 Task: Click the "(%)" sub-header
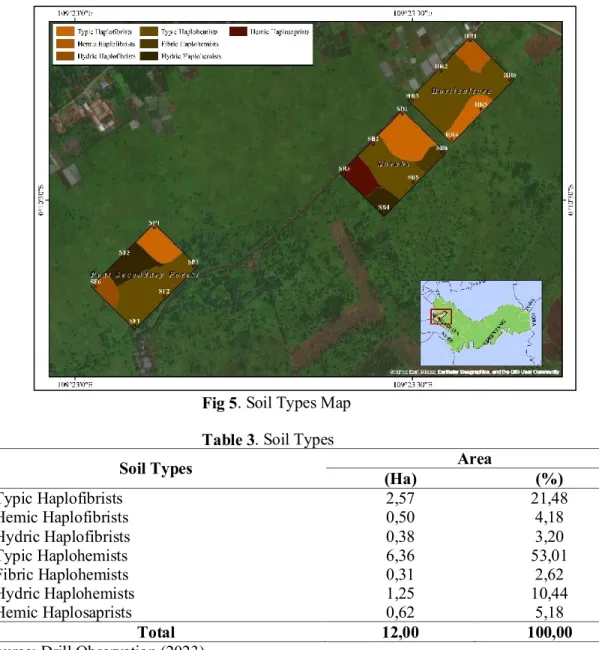coord(549,479)
